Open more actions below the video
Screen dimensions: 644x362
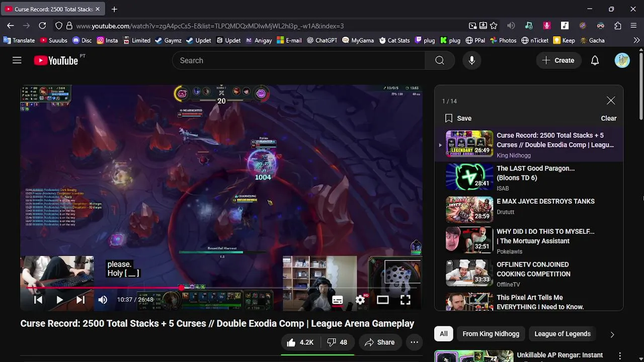[x=414, y=342]
